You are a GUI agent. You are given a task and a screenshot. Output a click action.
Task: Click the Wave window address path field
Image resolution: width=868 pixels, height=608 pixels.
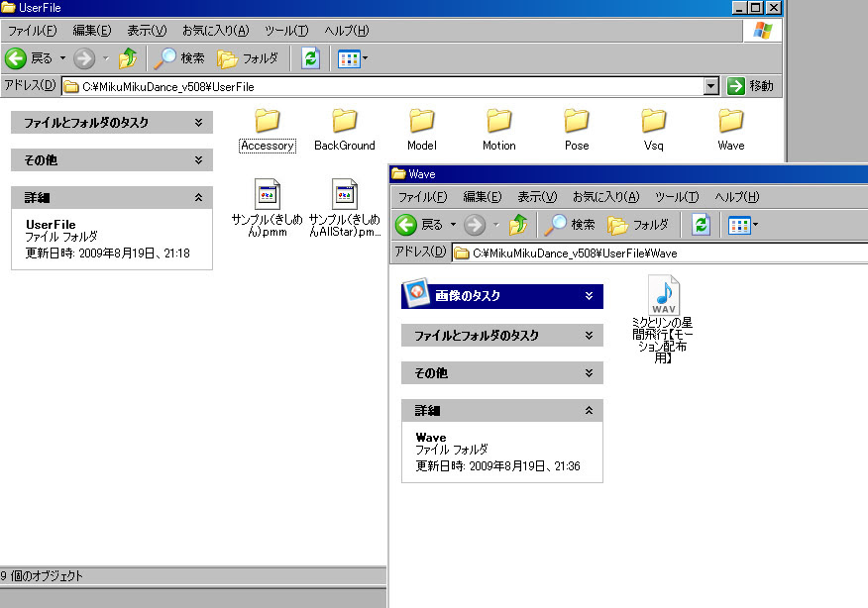(x=660, y=253)
